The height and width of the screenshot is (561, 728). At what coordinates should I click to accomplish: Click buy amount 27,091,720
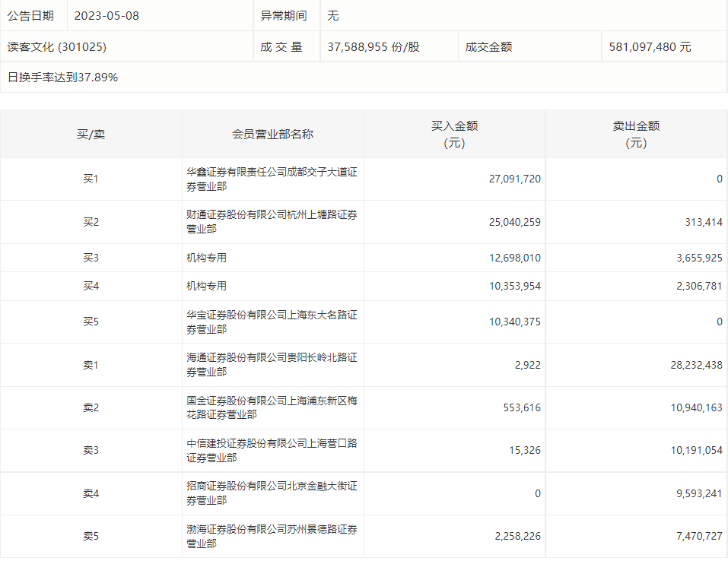click(x=514, y=179)
